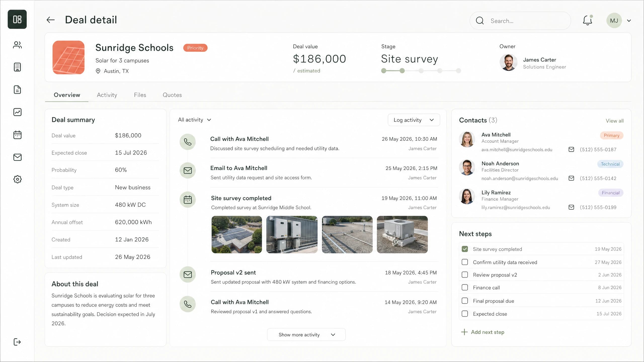
Task: Click View all contacts link
Action: pos(614,121)
